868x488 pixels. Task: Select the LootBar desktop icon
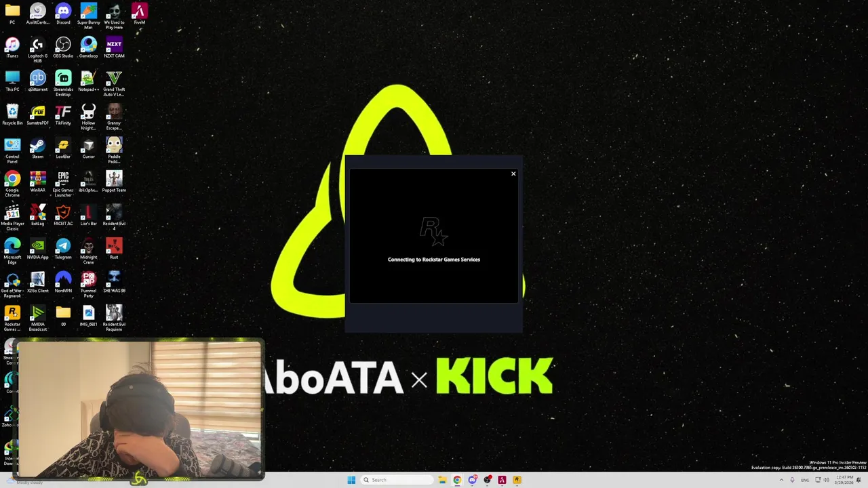[63, 148]
